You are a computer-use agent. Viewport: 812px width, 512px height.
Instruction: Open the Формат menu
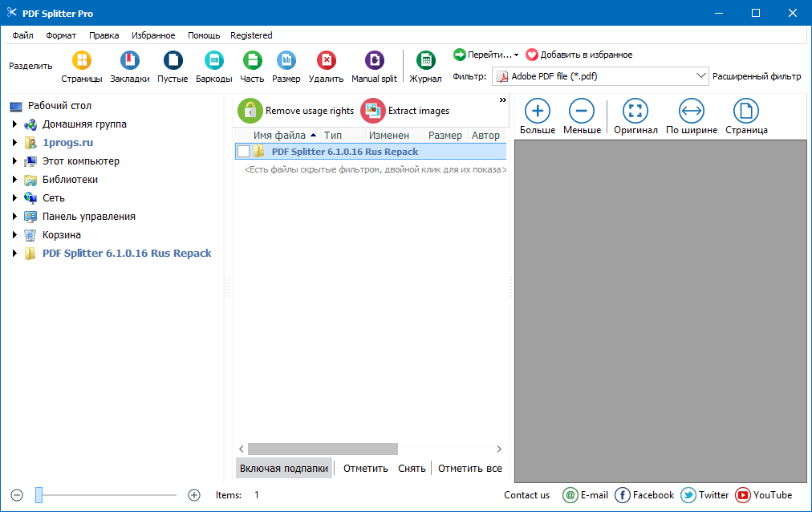61,35
